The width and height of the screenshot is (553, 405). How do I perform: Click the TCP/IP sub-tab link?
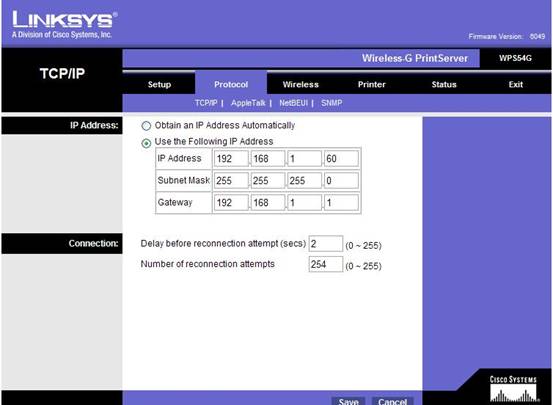click(206, 103)
